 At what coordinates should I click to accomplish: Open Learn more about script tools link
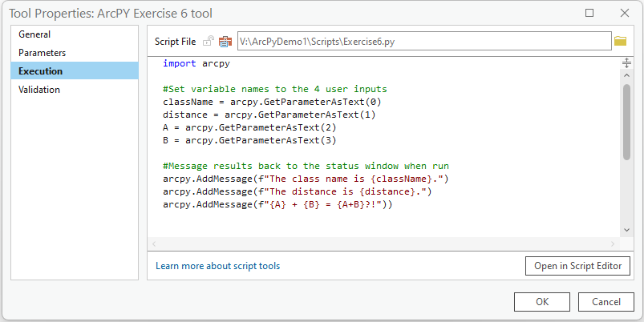[217, 266]
